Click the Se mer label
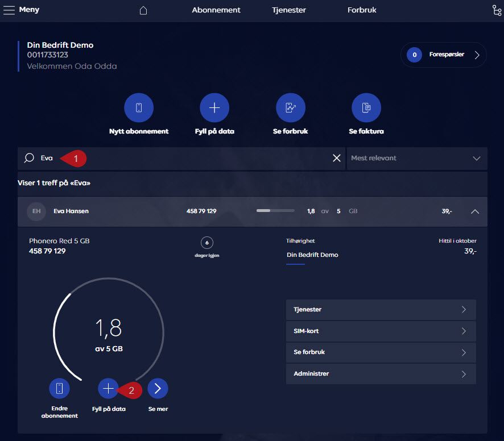Screen dimensions: 504x441 158,409
